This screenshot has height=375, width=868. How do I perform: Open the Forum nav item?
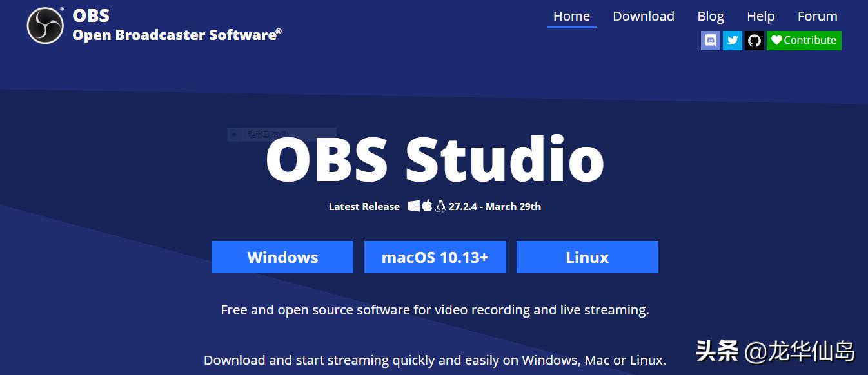coord(818,16)
